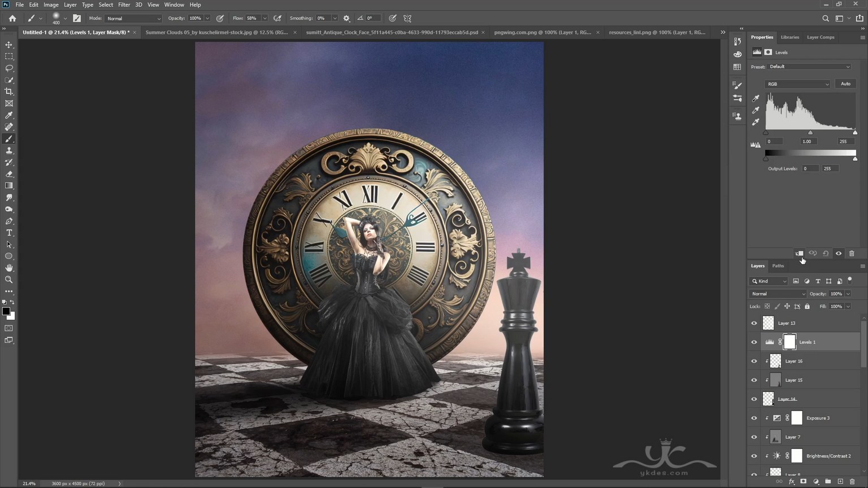Click Output Levels minimum value field
The height and width of the screenshot is (488, 868).
(x=810, y=169)
